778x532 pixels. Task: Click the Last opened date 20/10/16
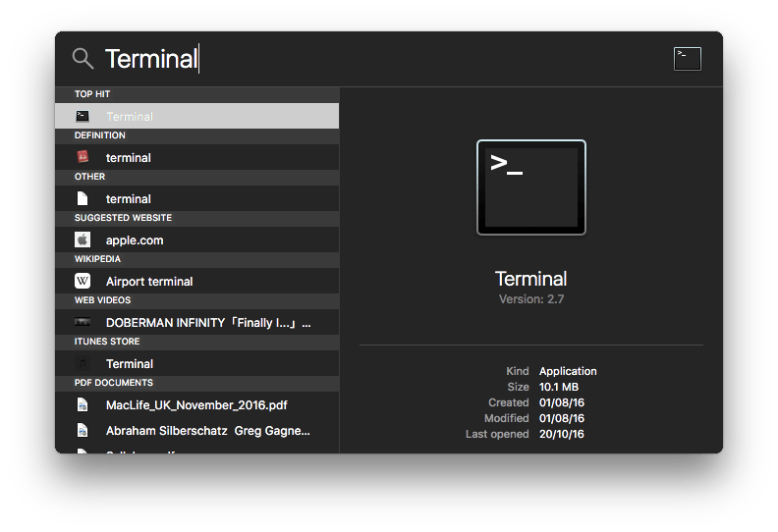click(x=562, y=434)
